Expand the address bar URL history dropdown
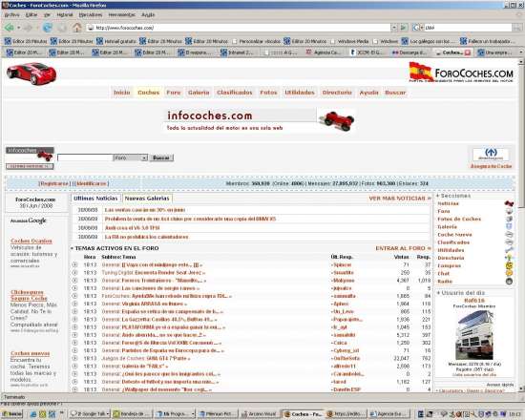This screenshot has height=420, width=525. pos(394,28)
